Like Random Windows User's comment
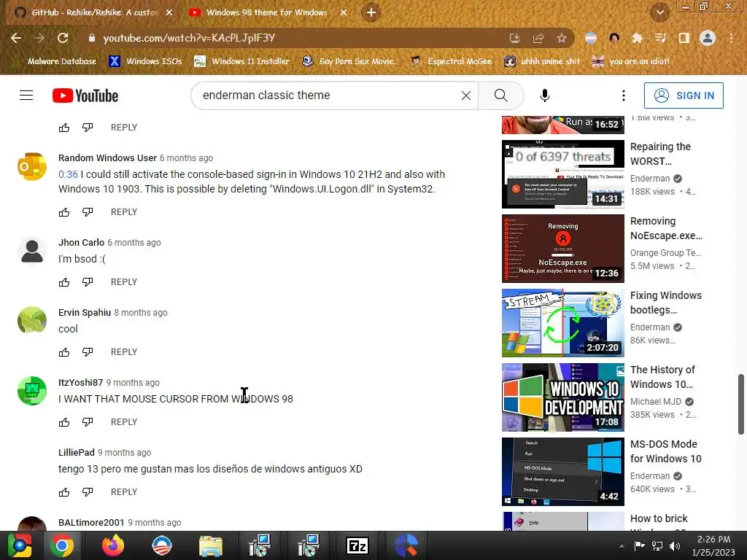This screenshot has width=747, height=560. pos(64,212)
